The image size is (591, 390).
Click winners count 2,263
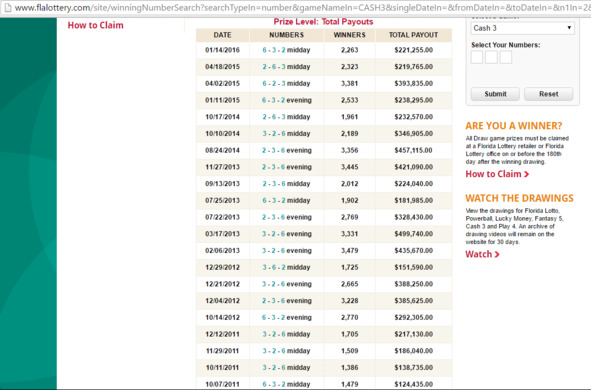tap(349, 50)
